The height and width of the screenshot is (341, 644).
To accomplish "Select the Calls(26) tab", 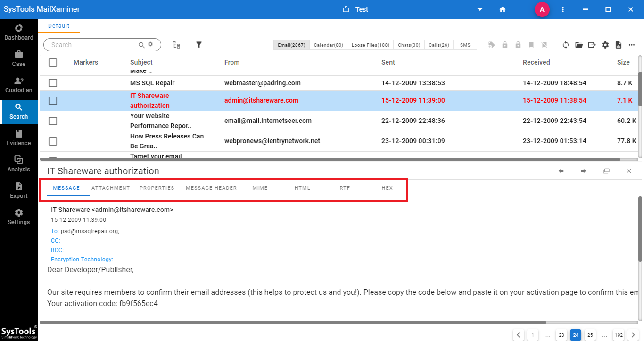I will point(439,45).
